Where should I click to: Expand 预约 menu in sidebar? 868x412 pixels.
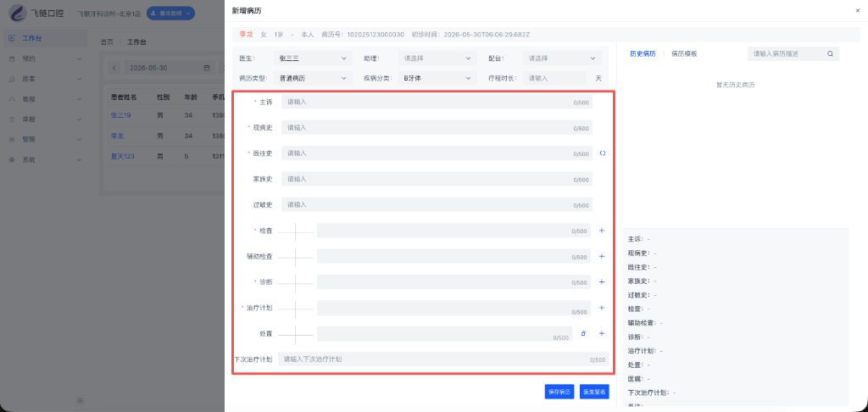click(45, 58)
